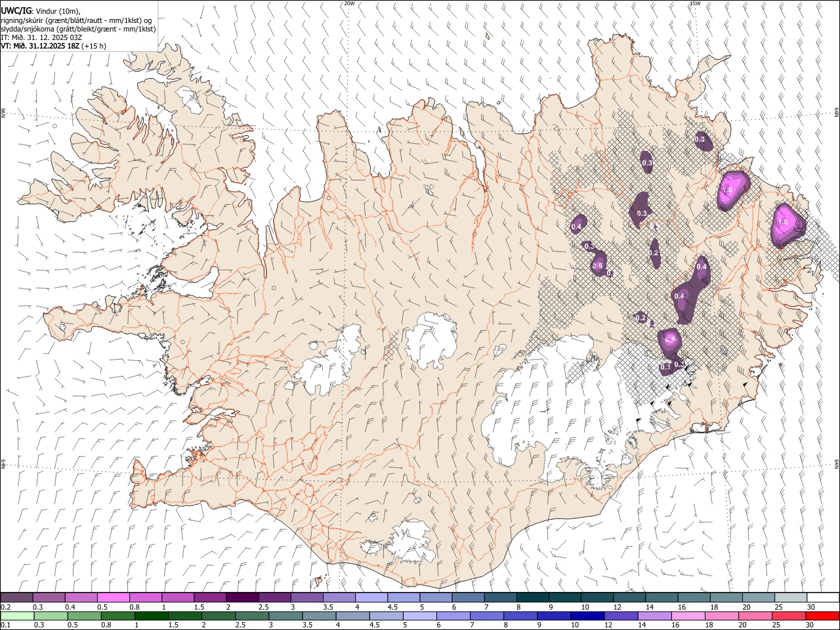
Task: Select the pale grey top-row swatch labeled 25
Action: (790, 597)
